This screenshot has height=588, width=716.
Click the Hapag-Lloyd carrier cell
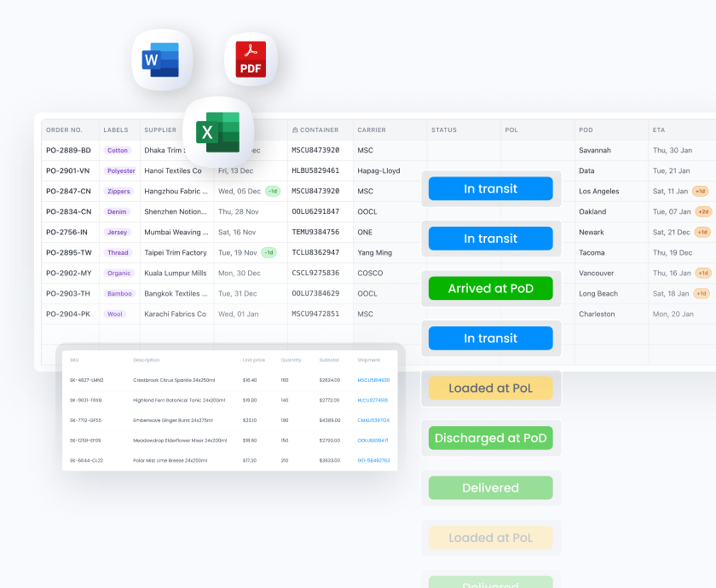tap(379, 170)
